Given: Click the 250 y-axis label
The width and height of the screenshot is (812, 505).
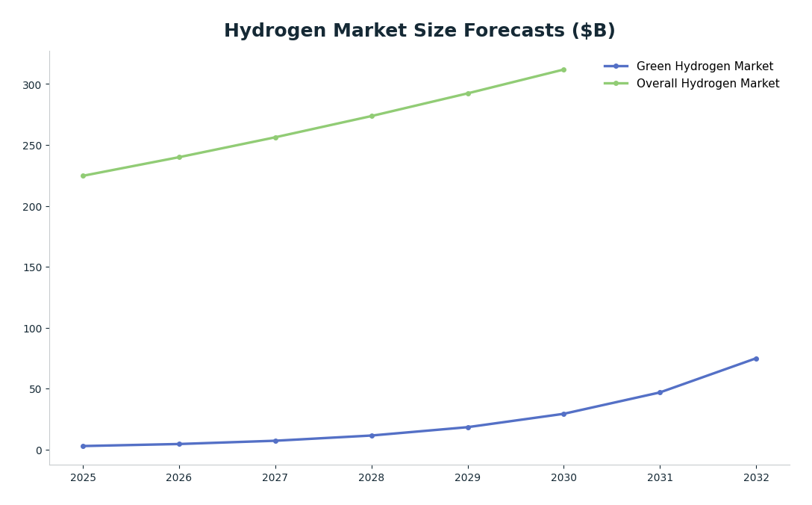Looking at the screenshot, I should [x=33, y=146].
